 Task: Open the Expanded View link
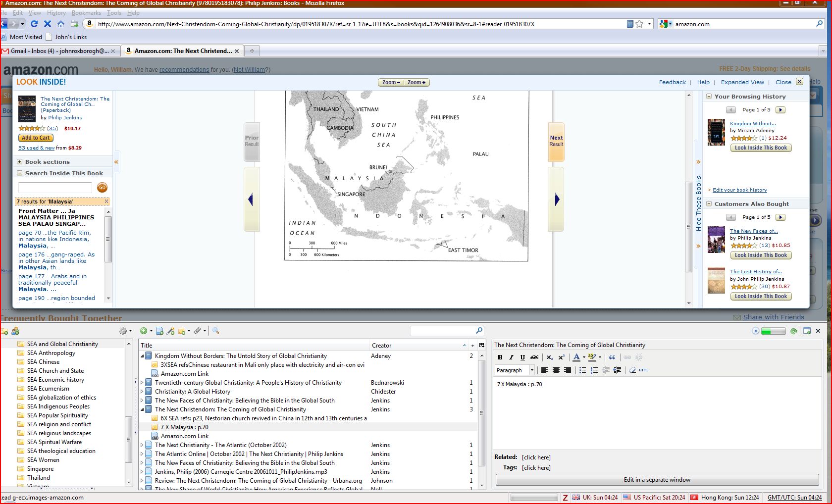[742, 82]
